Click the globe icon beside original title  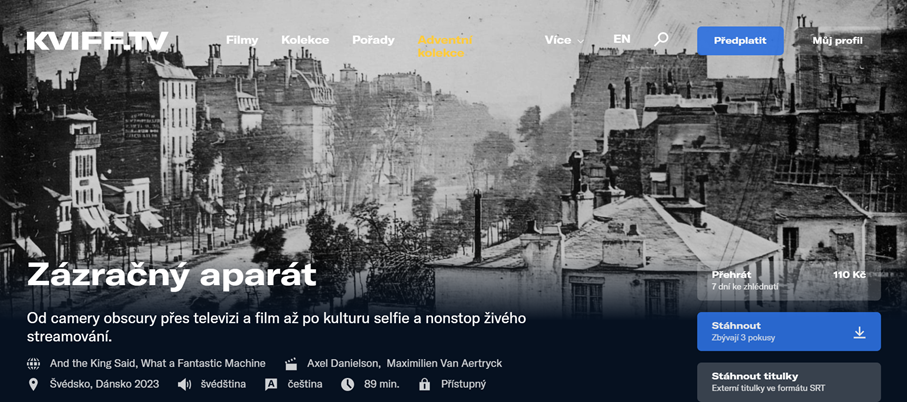(x=34, y=364)
